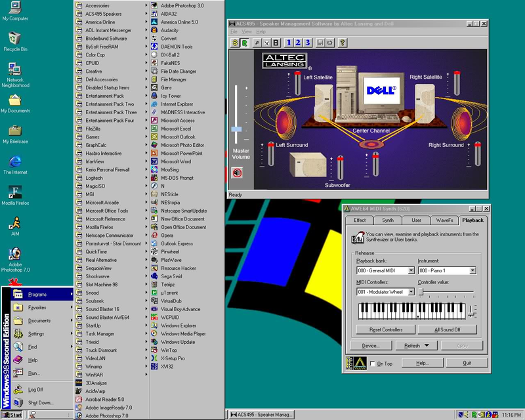Expand the Favorites submenu in Start menu
525x420 pixels.
[x=43, y=308]
